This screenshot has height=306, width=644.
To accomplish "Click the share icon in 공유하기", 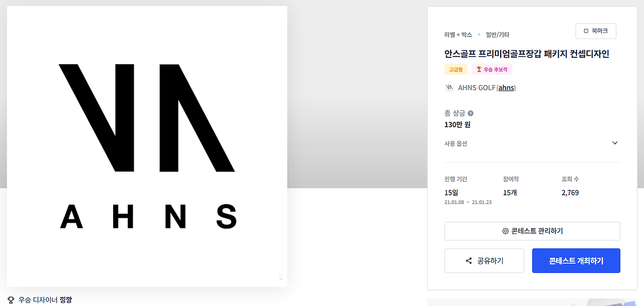I will click(469, 261).
